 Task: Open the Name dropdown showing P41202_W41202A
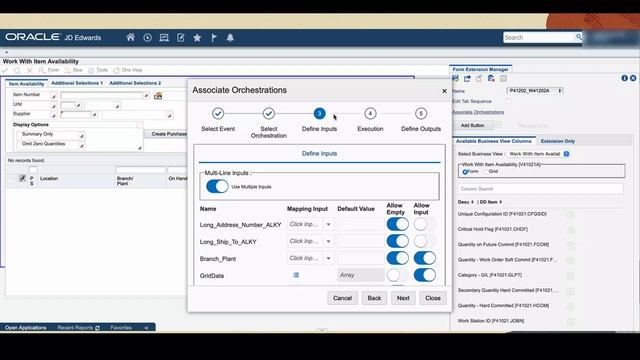[x=535, y=91]
